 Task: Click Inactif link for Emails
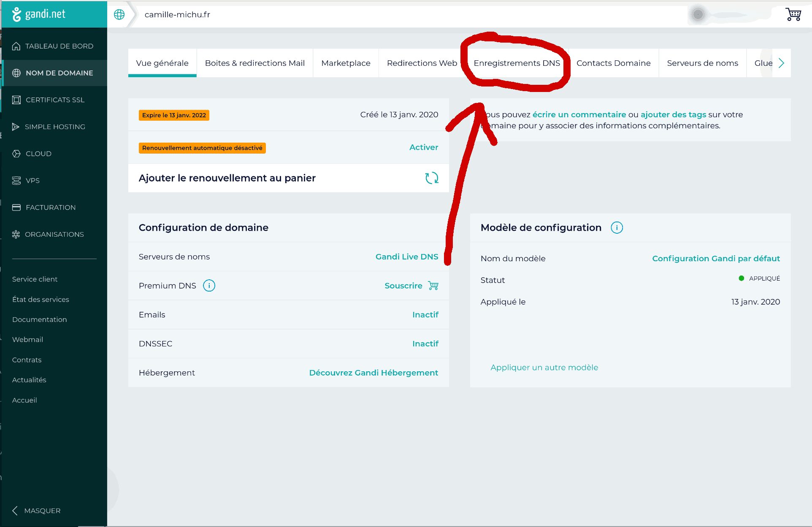[x=425, y=315]
